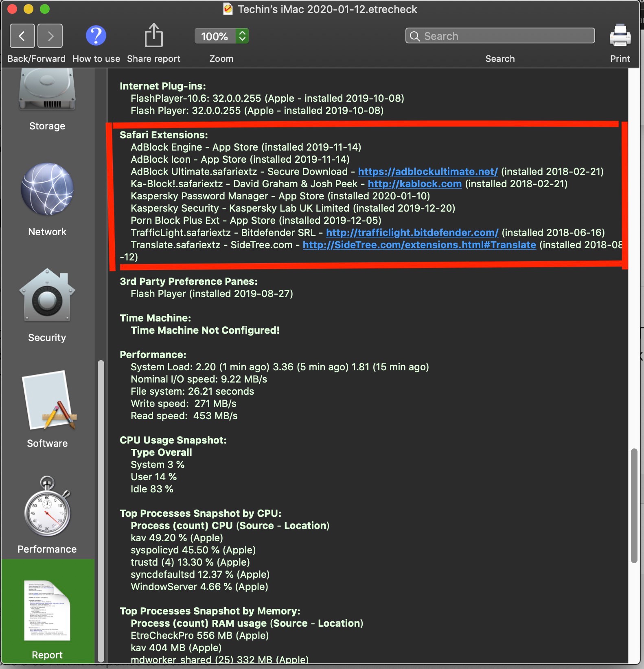Click the 'Idle 83 %' line

(x=152, y=489)
